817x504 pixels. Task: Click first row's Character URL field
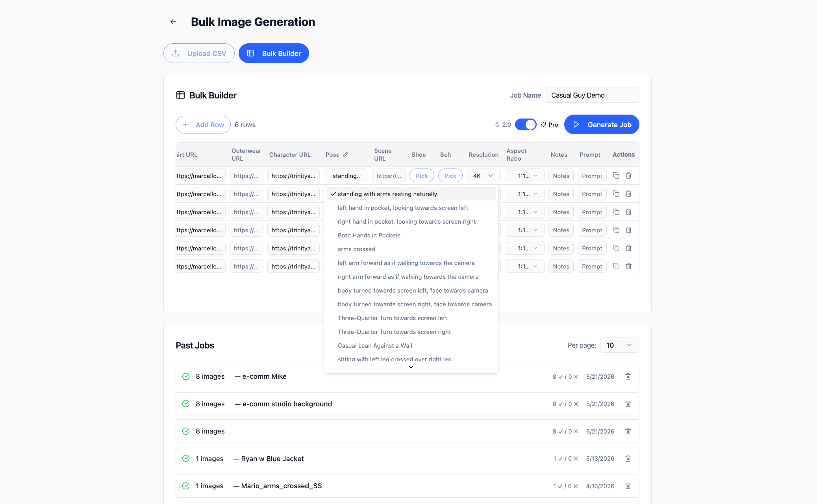293,176
